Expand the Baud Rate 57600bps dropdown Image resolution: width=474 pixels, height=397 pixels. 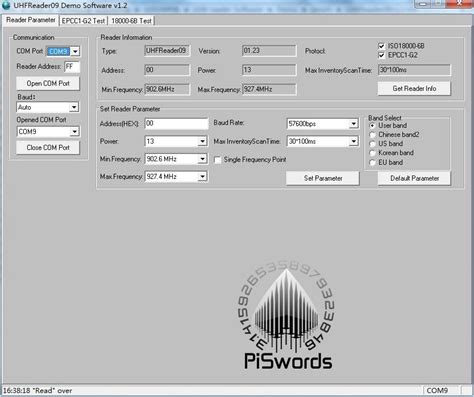tap(353, 124)
